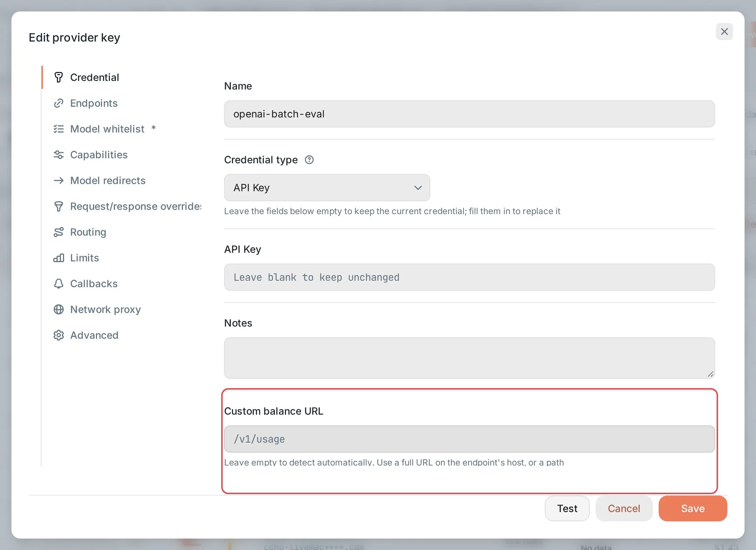Click the Routing path icon
Viewport: 756px width, 550px height.
(59, 232)
